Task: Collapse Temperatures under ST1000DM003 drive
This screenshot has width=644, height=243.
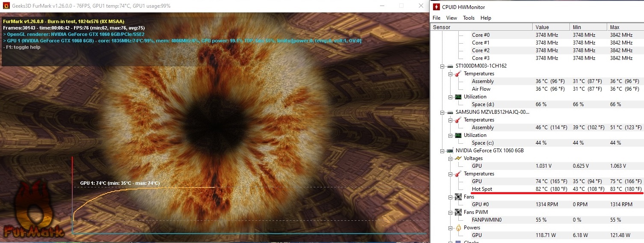Action: pos(451,74)
